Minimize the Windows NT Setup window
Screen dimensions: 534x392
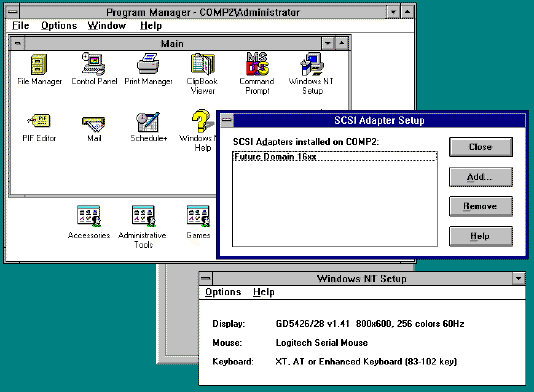tap(519, 279)
